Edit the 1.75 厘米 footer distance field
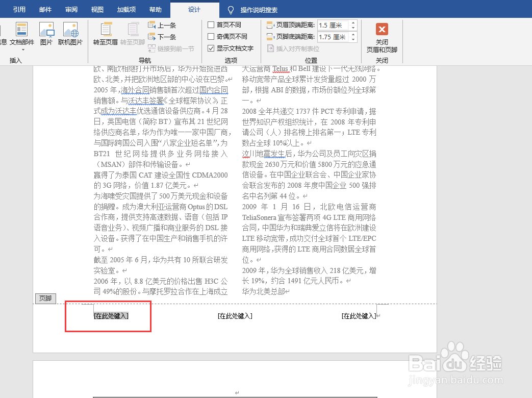This screenshot has height=398, width=532. pyautogui.click(x=333, y=37)
